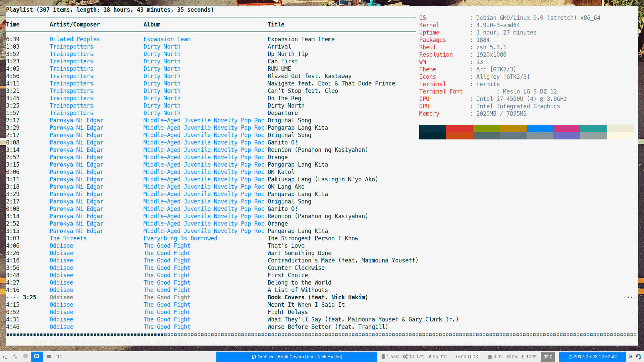The image size is (644, 362).
Task: Click the Album column header
Action: (x=152, y=24)
